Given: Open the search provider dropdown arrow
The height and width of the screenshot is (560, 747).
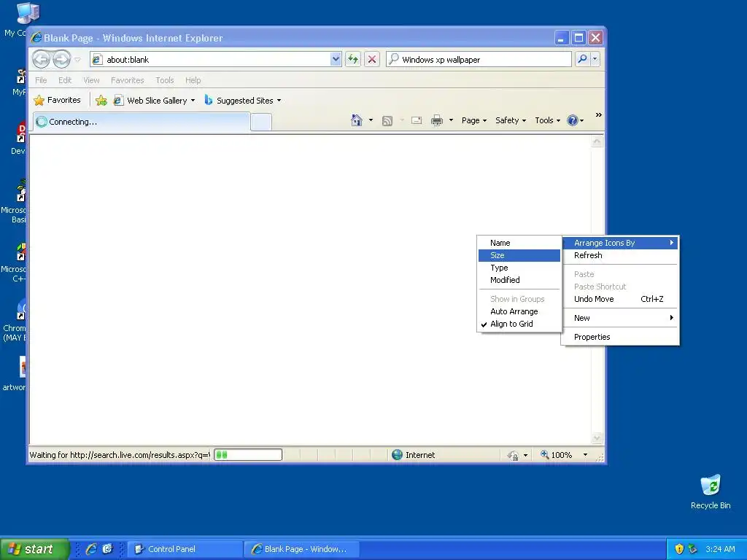Looking at the screenshot, I should pos(595,59).
